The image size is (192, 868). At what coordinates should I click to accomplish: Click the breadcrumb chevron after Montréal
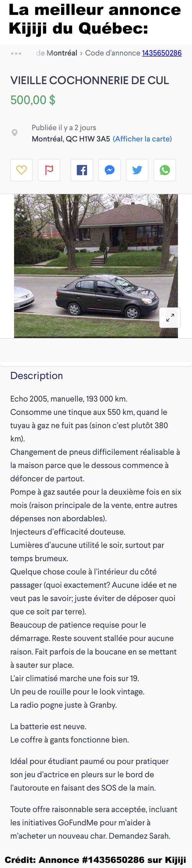[81, 53]
